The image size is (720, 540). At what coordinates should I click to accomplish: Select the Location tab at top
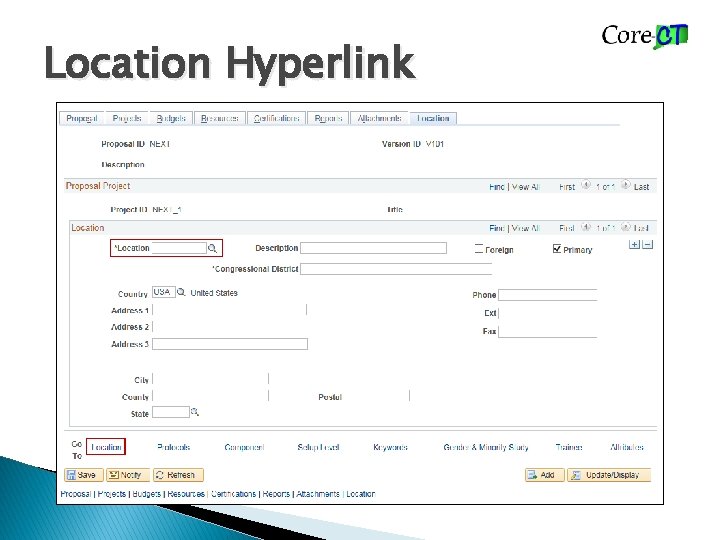click(433, 118)
